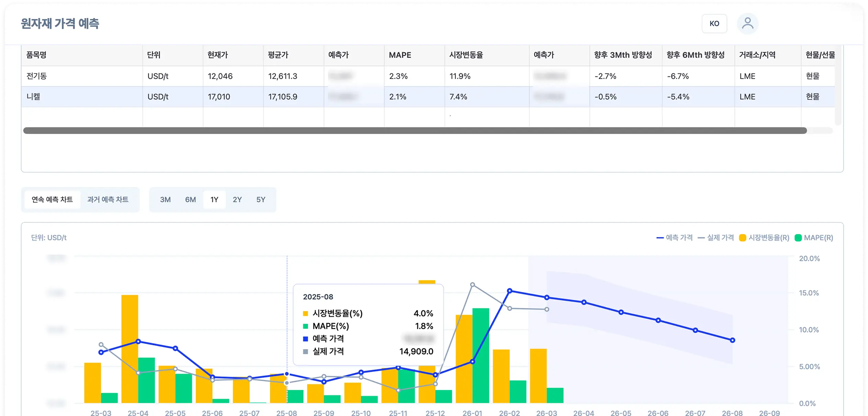868x416 pixels.
Task: Click the forecast price point at 26-08
Action: 732,340
